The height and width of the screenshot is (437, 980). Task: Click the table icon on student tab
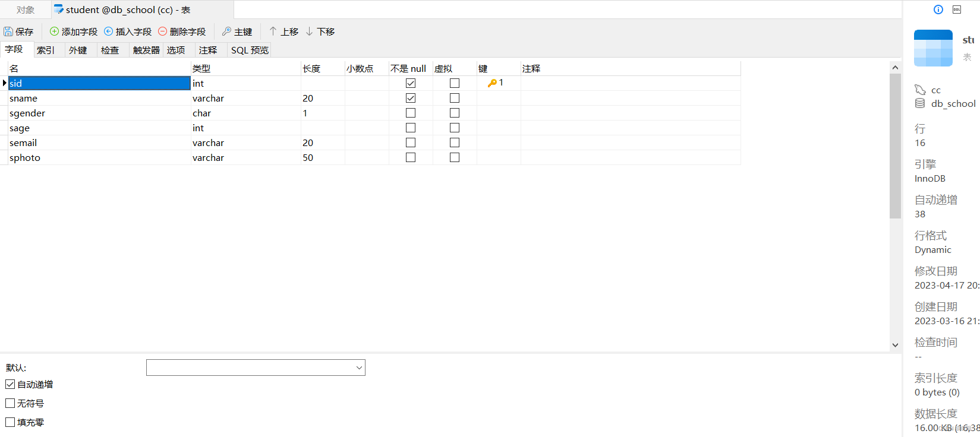click(x=59, y=9)
